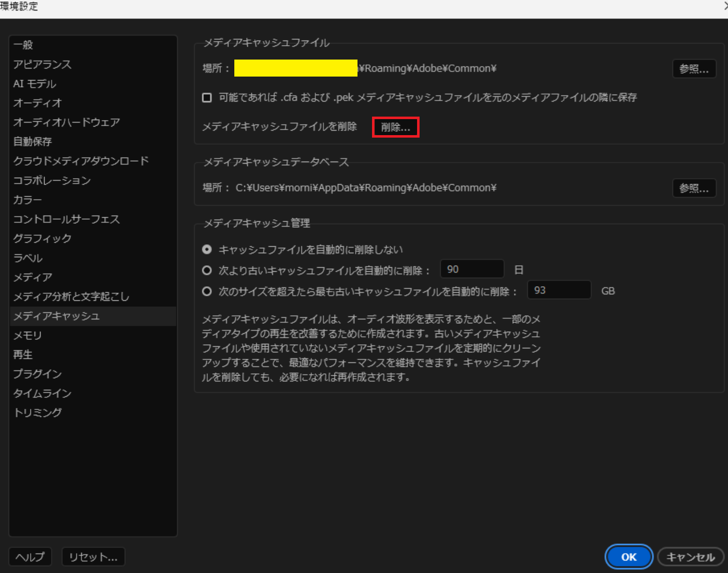This screenshot has height=573, width=728.
Task: Select delete cache older than days option
Action: click(x=207, y=270)
